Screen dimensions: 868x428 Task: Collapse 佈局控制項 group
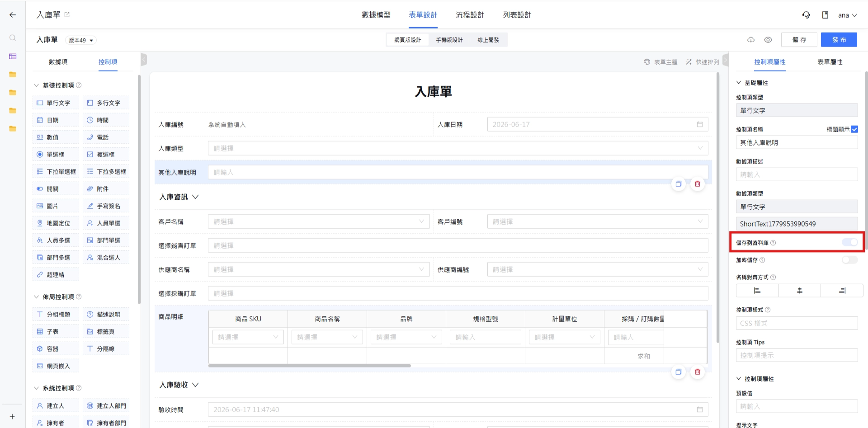coord(37,297)
